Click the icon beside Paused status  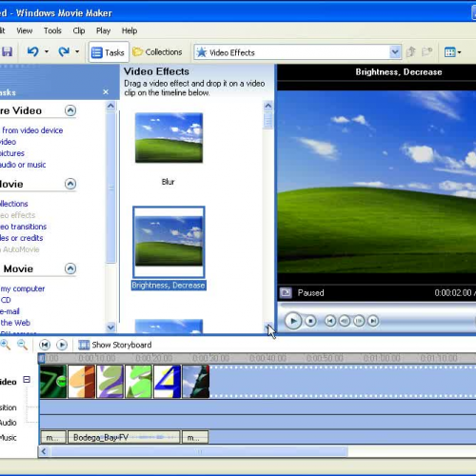point(286,292)
